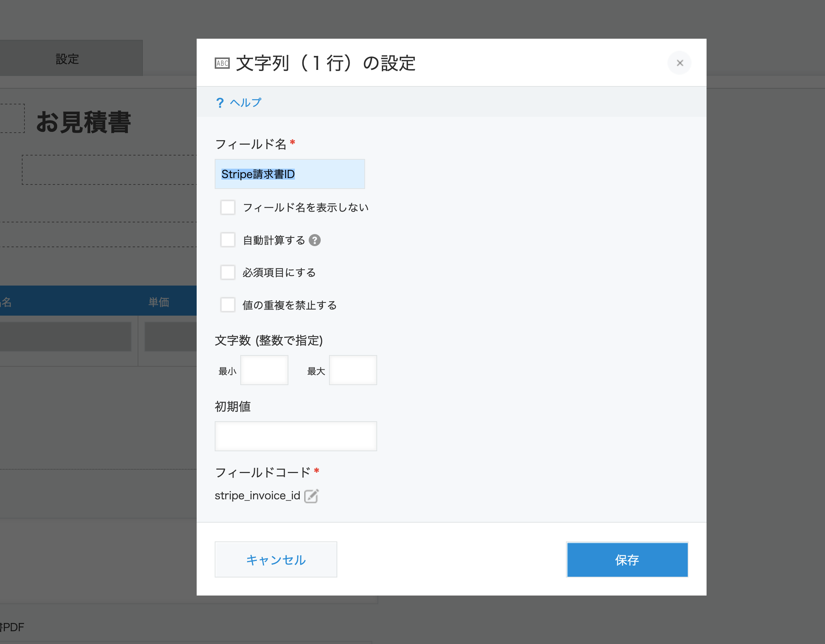Click the tooltip icon beside 自動計算する

point(315,240)
